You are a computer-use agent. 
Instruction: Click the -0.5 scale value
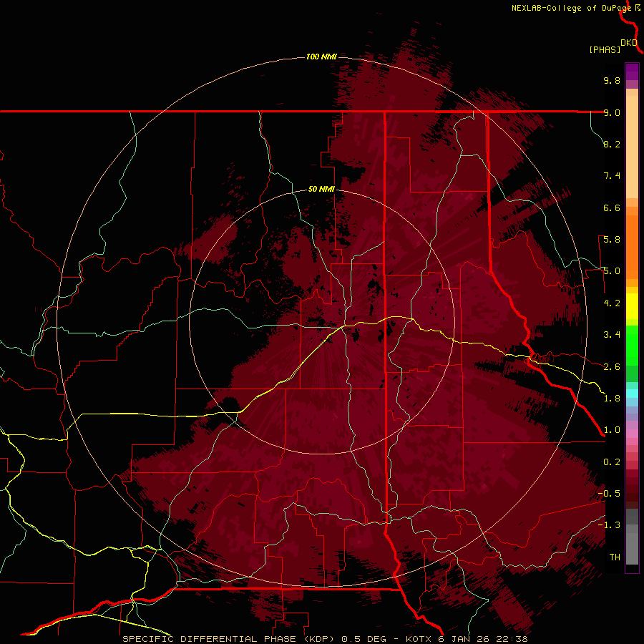[609, 494]
